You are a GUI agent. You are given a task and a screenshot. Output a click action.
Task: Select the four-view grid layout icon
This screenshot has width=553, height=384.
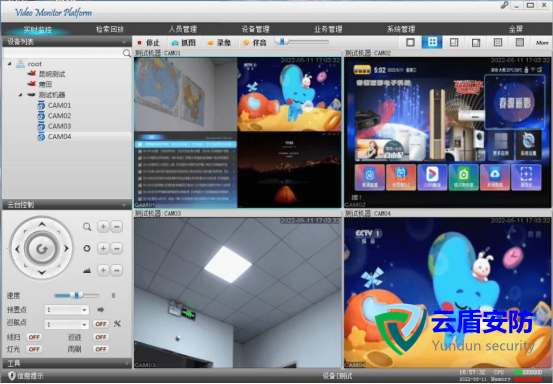pos(432,42)
